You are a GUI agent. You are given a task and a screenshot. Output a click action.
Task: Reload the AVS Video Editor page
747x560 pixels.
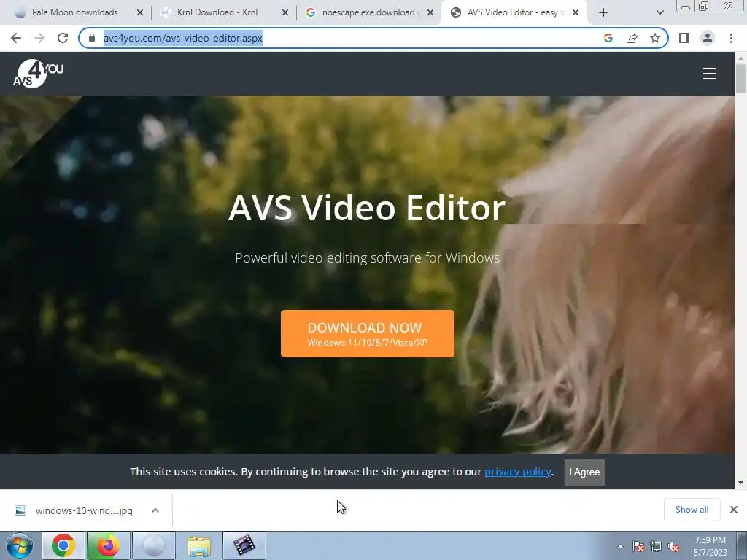coord(63,38)
